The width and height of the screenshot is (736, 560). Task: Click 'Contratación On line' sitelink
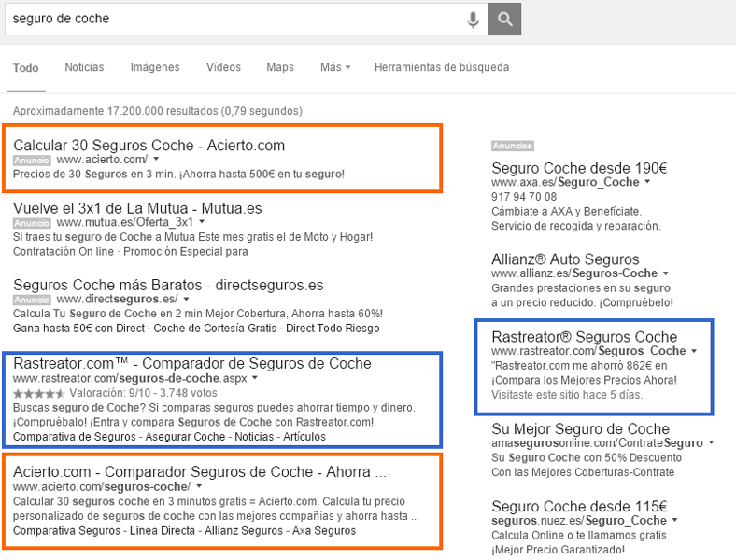pos(64,252)
